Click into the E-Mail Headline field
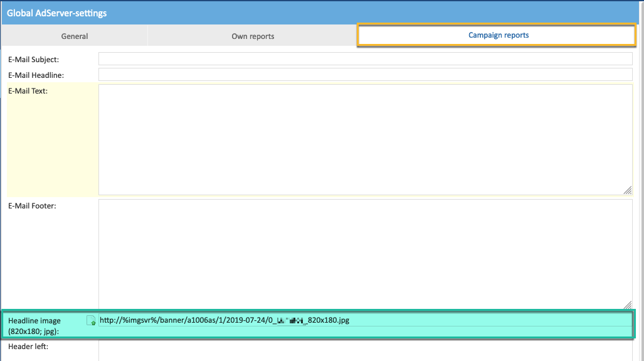The width and height of the screenshot is (644, 361). 365,75
